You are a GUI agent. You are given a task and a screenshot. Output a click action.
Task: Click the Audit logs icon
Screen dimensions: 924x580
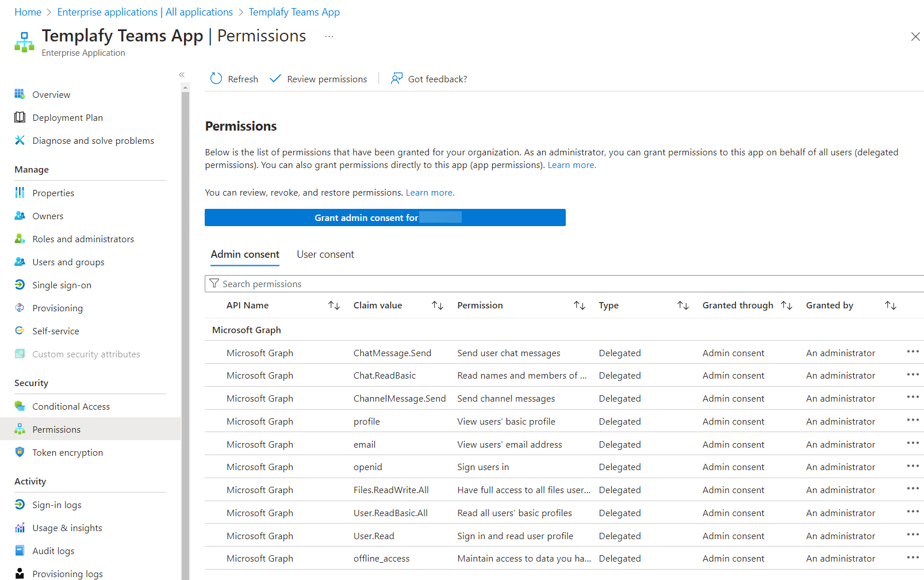click(x=20, y=550)
